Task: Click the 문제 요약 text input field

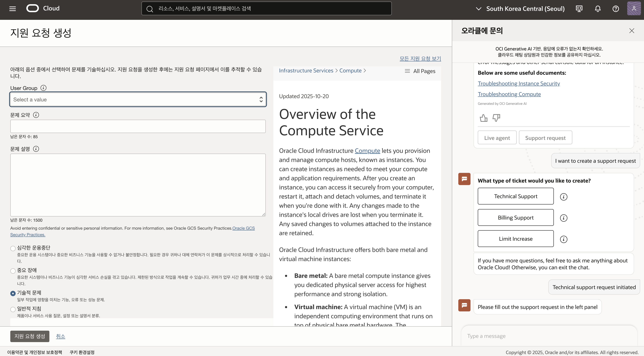Action: (x=138, y=126)
